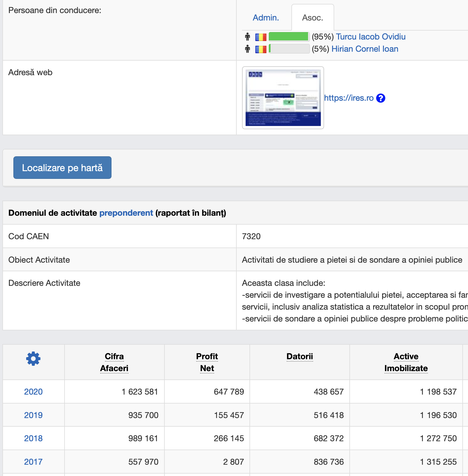The image size is (468, 476).
Task: Click the Cifra Afaceri column header
Action: tap(114, 362)
